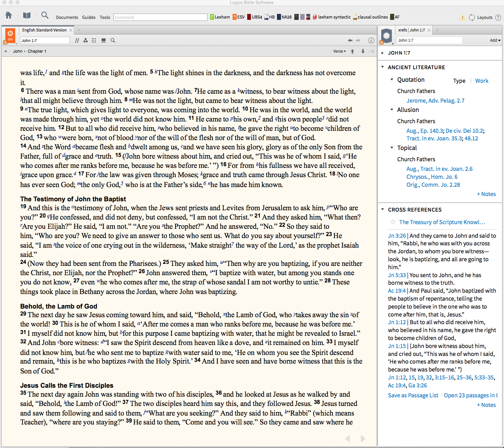504x448 pixels.
Task: Open the clausal outlines shortcut
Action: click(370, 17)
